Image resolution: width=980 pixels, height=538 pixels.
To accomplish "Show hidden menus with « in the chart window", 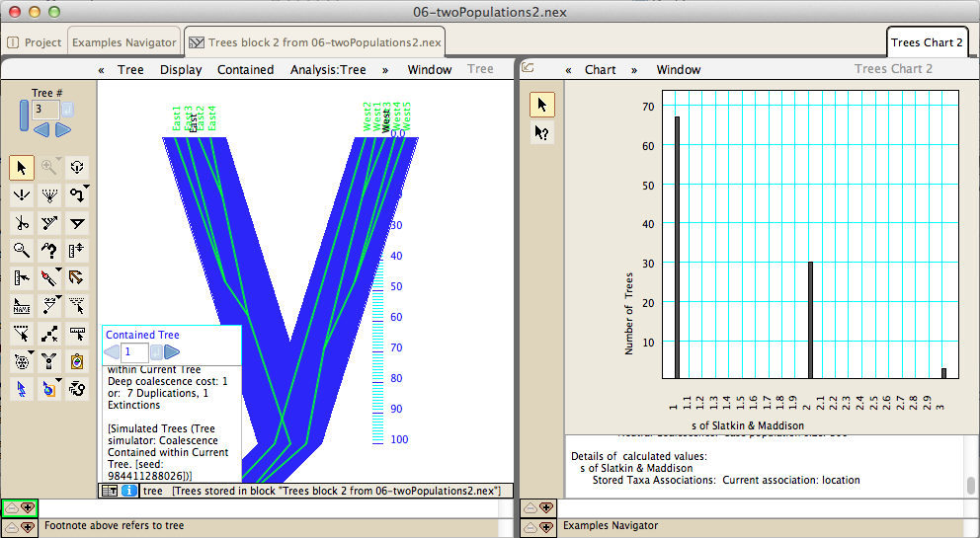I will pos(568,69).
